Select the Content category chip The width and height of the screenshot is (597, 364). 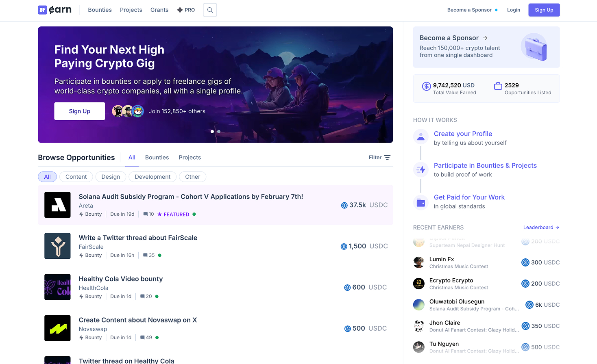coord(76,177)
